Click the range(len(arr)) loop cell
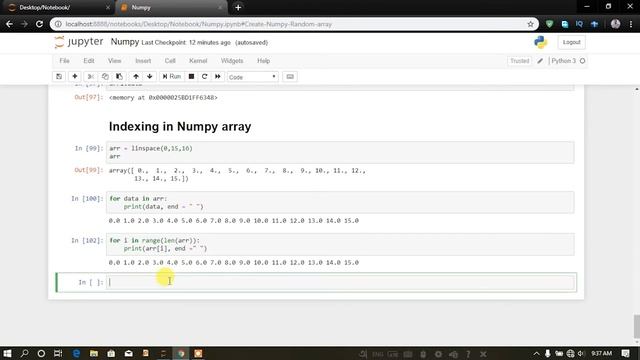 click(340, 244)
